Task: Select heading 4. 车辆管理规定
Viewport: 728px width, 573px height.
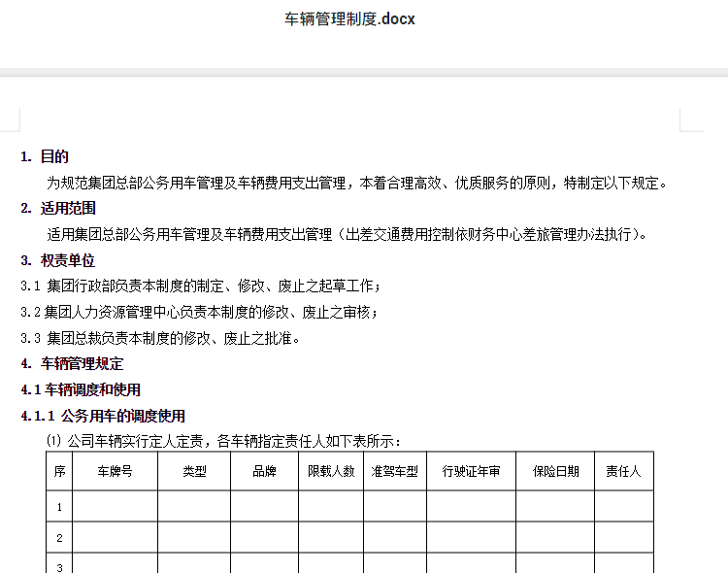Action: pyautogui.click(x=72, y=363)
